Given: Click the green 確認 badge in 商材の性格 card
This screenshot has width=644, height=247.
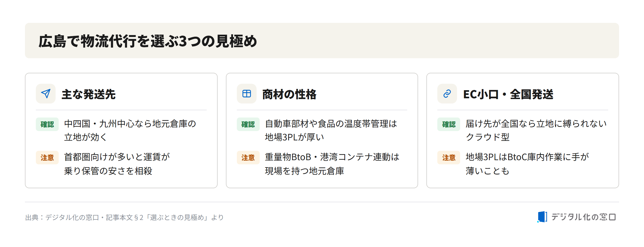Looking at the screenshot, I should pos(248,124).
